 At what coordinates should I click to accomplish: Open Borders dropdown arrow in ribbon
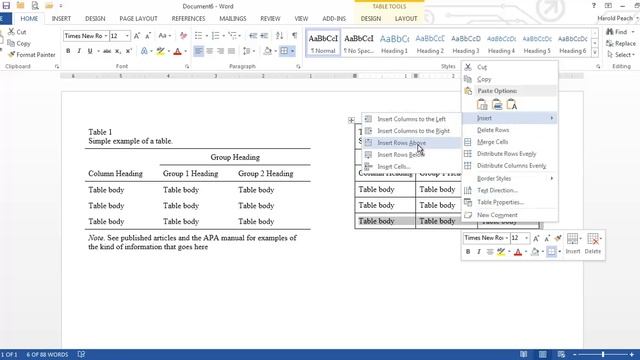tap(293, 51)
